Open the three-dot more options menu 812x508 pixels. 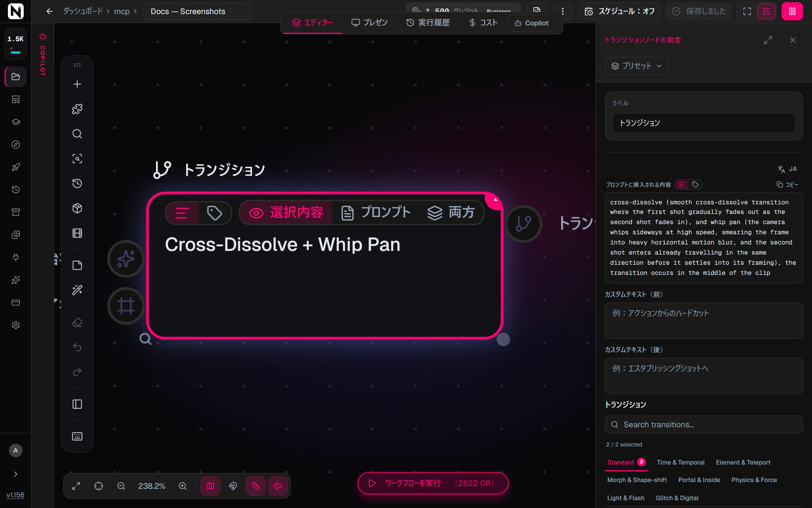563,11
